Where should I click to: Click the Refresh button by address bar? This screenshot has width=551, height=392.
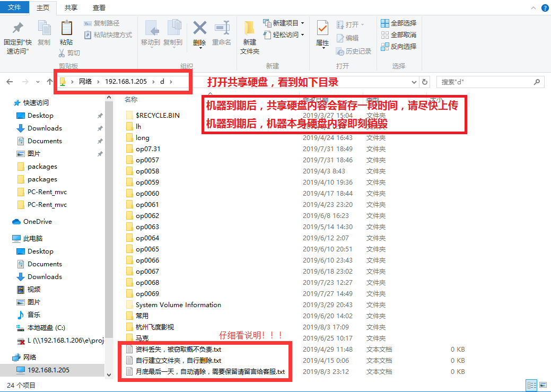pos(425,82)
